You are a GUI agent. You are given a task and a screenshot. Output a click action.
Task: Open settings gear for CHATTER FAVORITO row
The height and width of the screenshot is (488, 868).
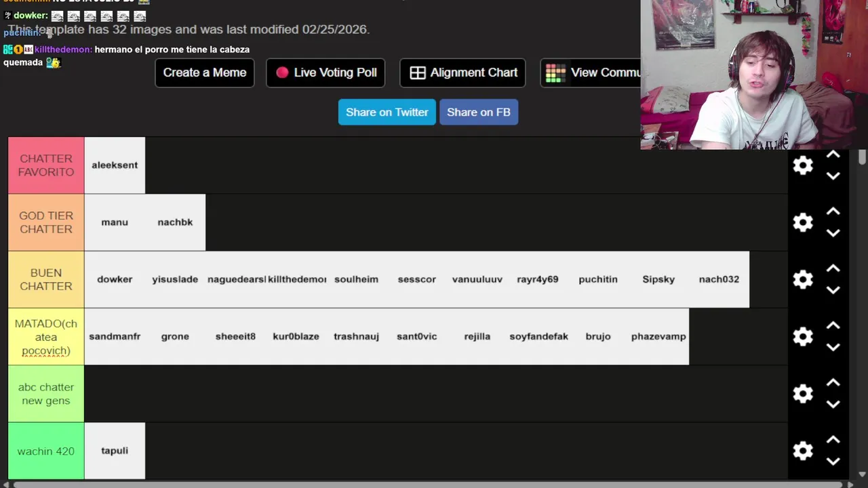(x=803, y=165)
